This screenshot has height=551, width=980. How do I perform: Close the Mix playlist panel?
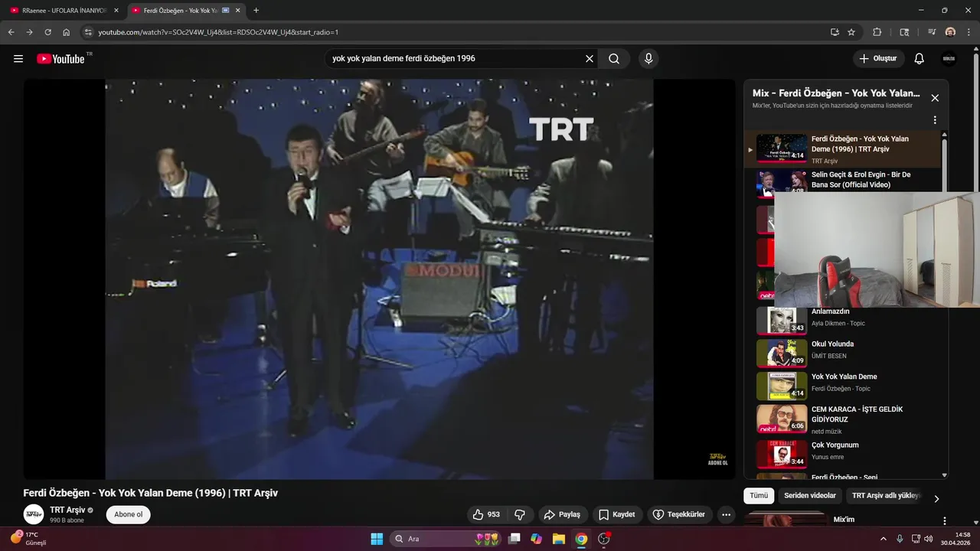click(935, 98)
